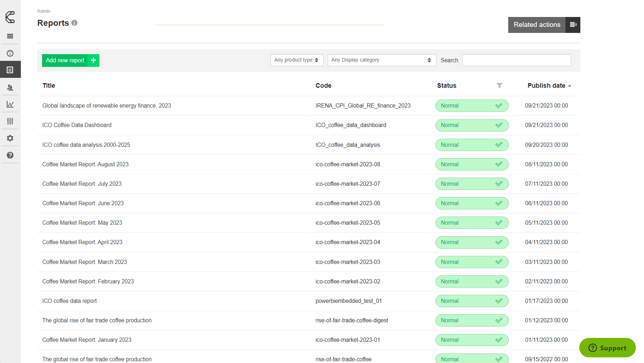This screenshot has width=644, height=363.
Task: Expand the Any Display category dropdown
Action: click(382, 60)
